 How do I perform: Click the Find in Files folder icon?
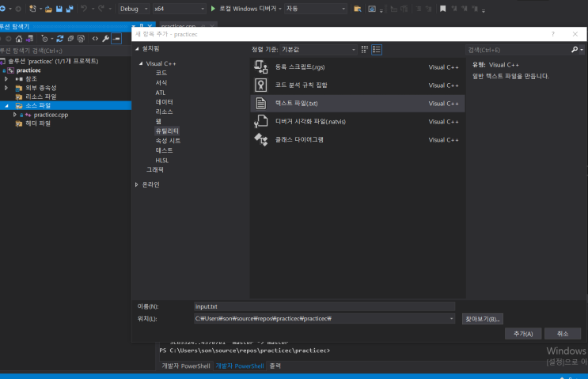pyautogui.click(x=358, y=9)
